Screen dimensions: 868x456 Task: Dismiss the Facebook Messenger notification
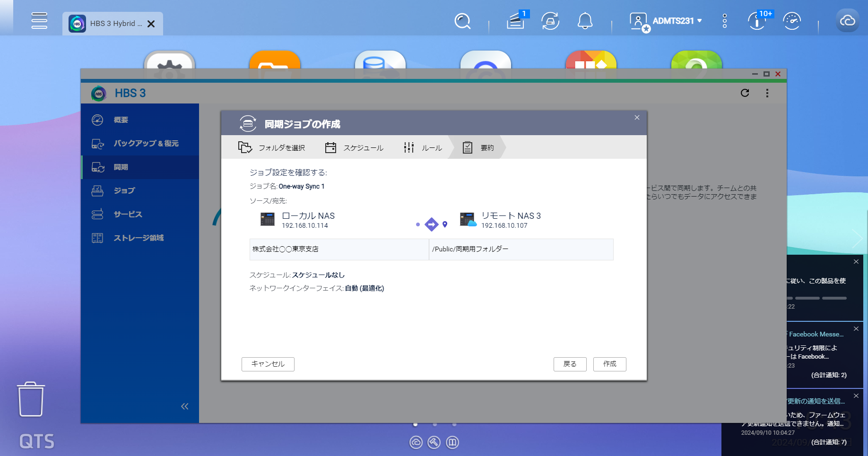tap(856, 328)
